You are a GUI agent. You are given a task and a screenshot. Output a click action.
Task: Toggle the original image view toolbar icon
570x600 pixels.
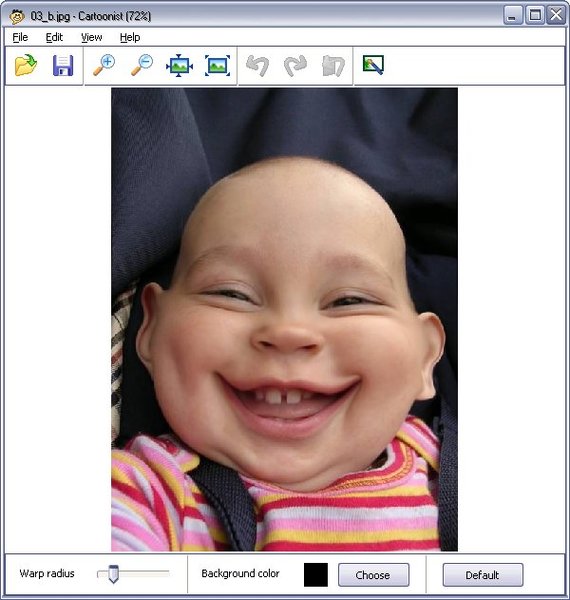point(373,65)
